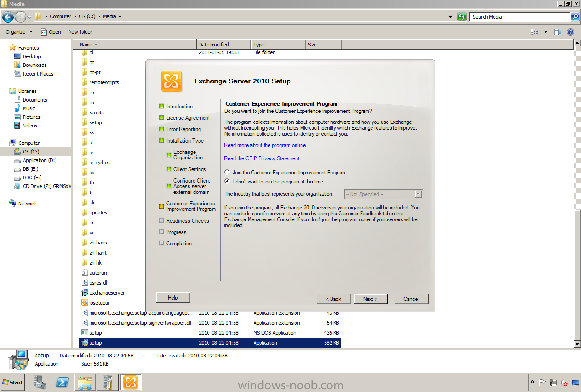Click Open in the Explorer toolbar
This screenshot has width=581, height=392.
(51, 32)
